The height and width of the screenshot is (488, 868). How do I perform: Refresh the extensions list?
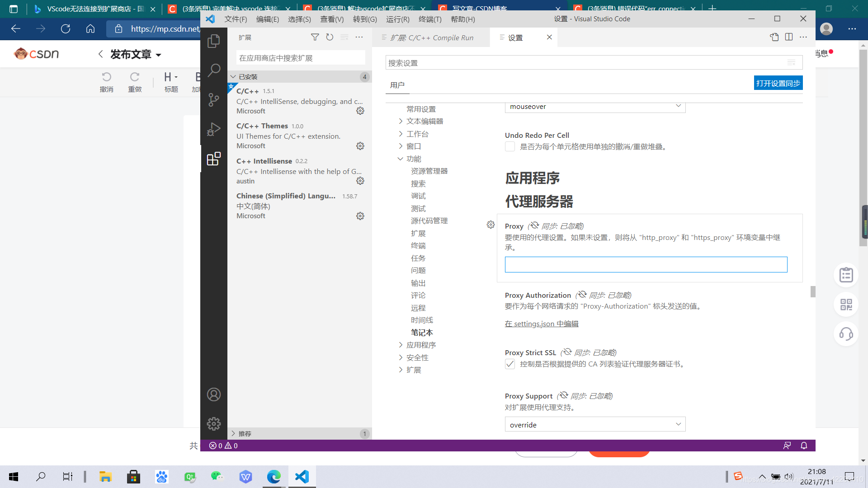pyautogui.click(x=330, y=37)
